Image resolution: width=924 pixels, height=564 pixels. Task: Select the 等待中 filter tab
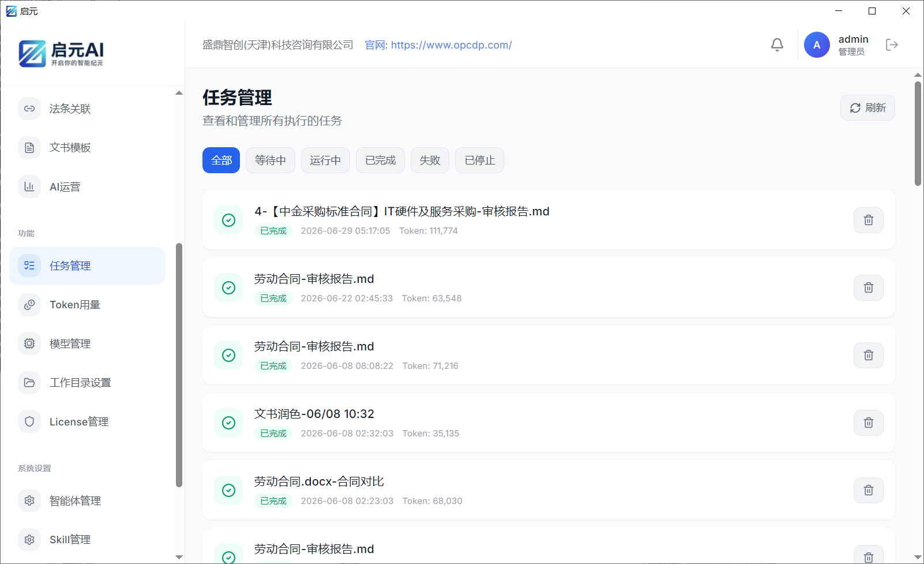pos(271,160)
